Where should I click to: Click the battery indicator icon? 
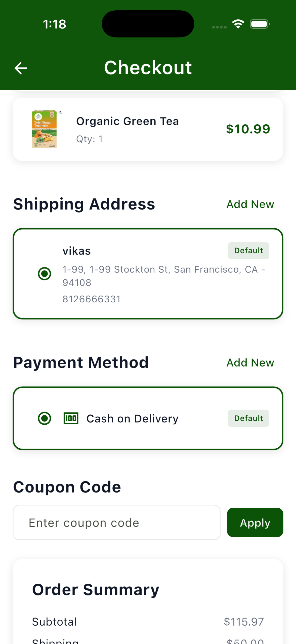coord(260,24)
